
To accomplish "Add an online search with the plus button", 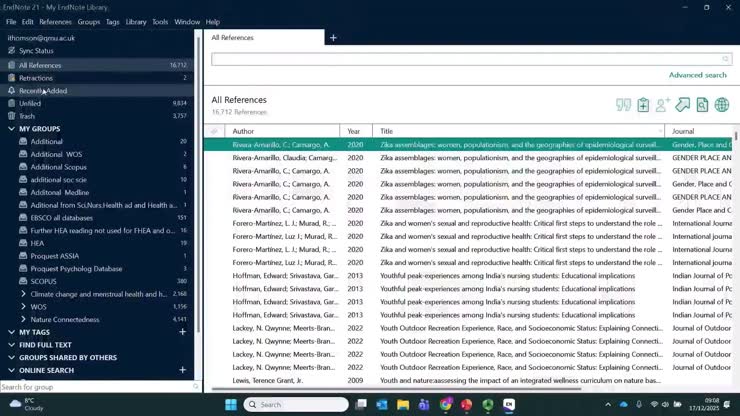I will [x=183, y=370].
